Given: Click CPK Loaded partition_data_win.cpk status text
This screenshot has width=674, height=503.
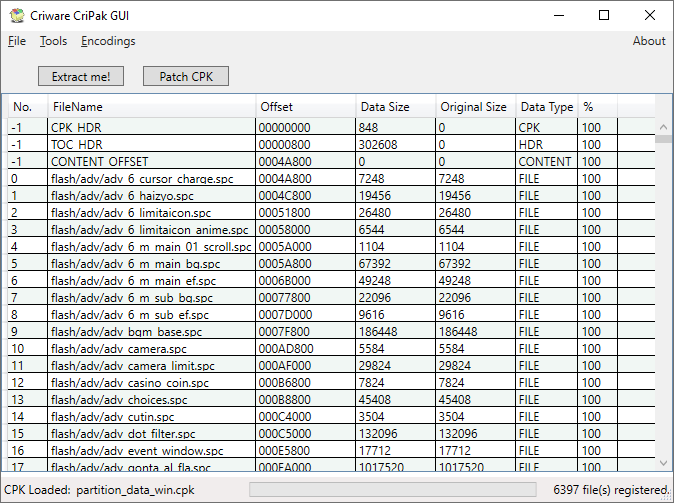Looking at the screenshot, I should point(99,490).
